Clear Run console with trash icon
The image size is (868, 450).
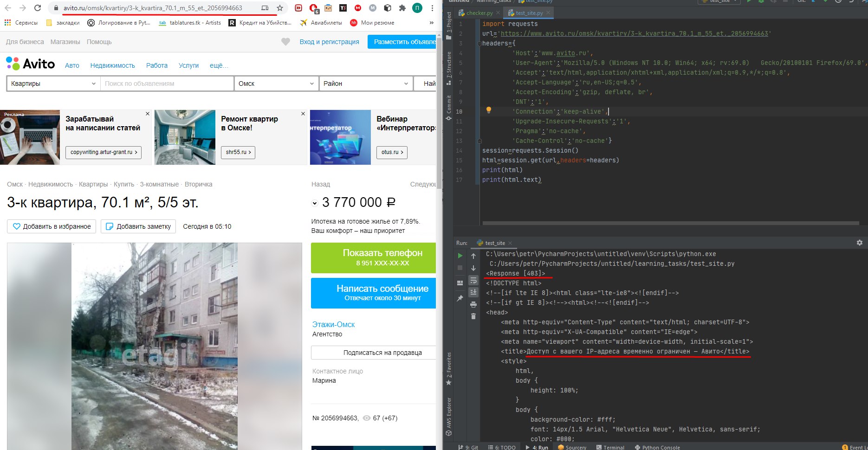pos(473,316)
